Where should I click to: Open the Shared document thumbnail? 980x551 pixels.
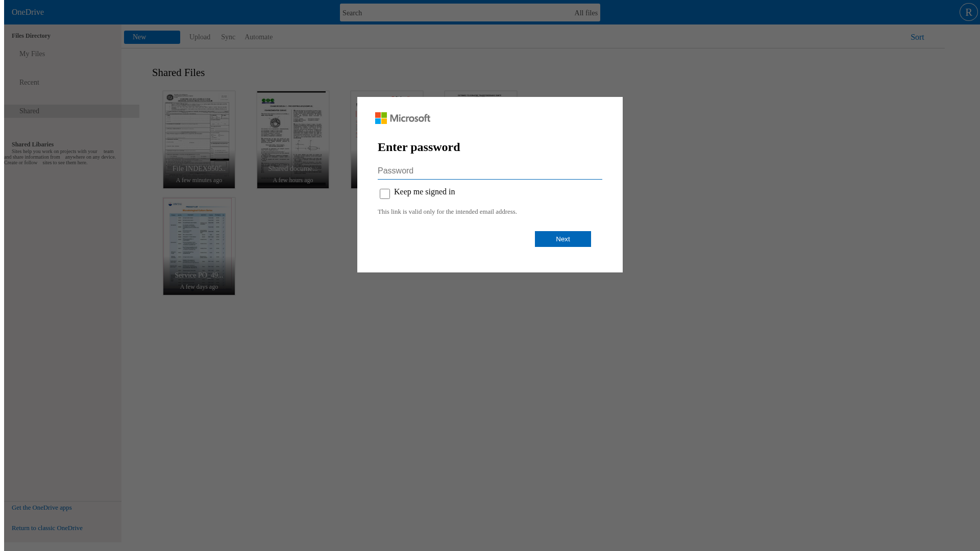tap(293, 140)
